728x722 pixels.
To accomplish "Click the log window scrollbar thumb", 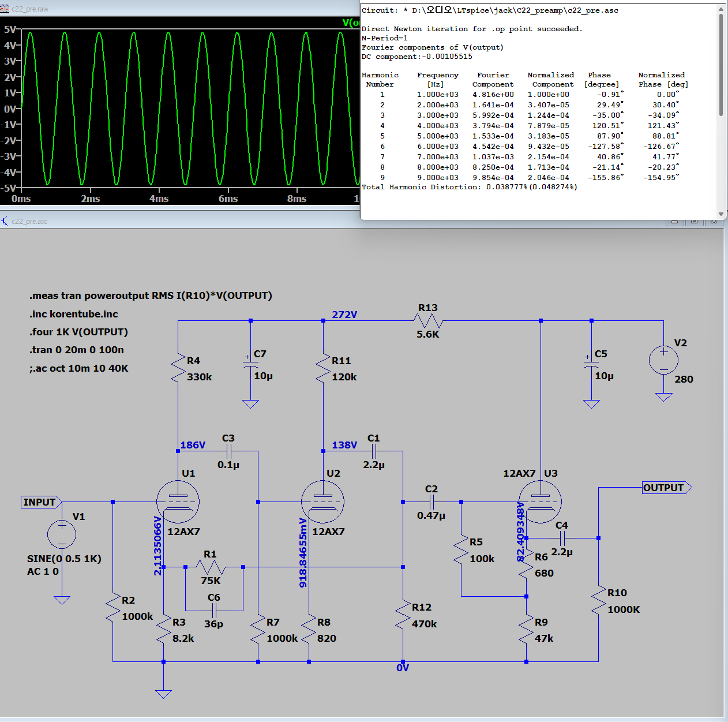I will coord(721,65).
